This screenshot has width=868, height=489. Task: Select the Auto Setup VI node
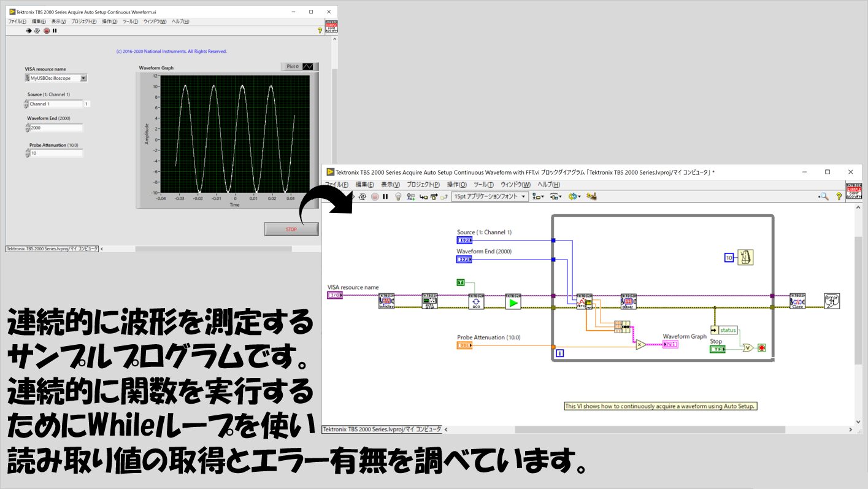(430, 301)
